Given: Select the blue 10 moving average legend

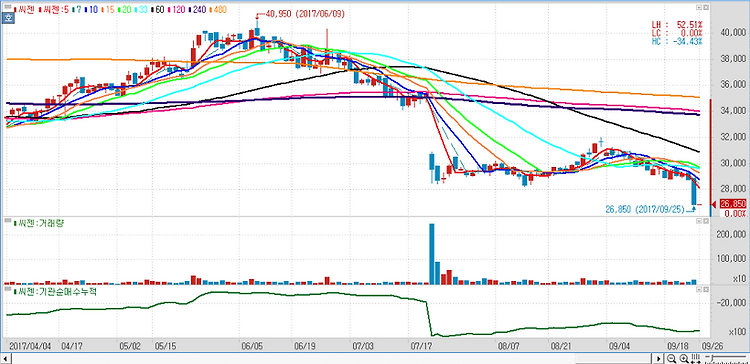Looking at the screenshot, I should (x=91, y=9).
